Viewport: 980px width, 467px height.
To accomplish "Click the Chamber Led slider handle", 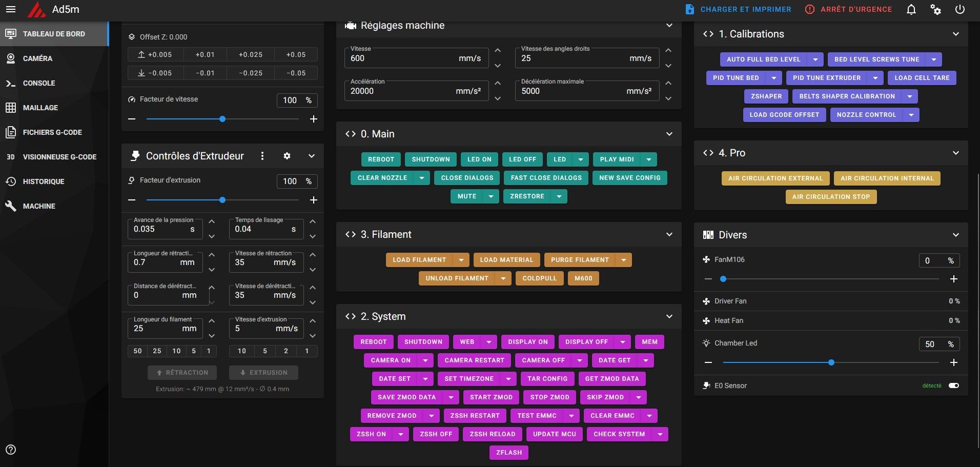I will coord(831,362).
